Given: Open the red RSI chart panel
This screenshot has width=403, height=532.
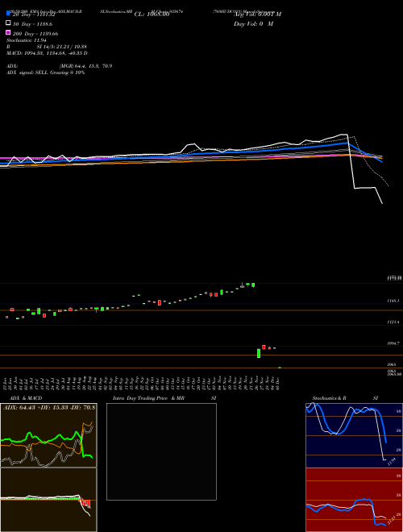Looking at the screenshot, I should (354, 500).
